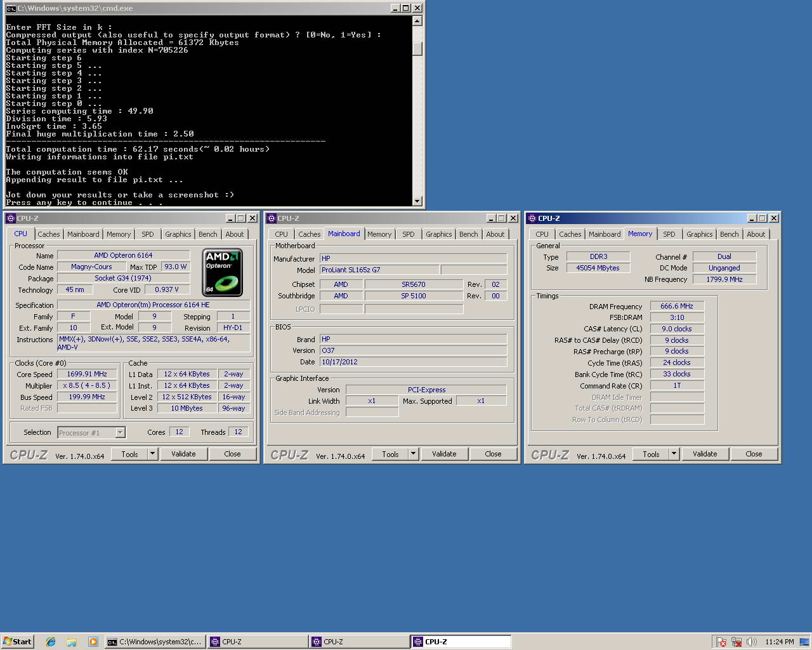812x650 pixels.
Task: Open Internet Explorer from the quick launch
Action: (x=51, y=642)
